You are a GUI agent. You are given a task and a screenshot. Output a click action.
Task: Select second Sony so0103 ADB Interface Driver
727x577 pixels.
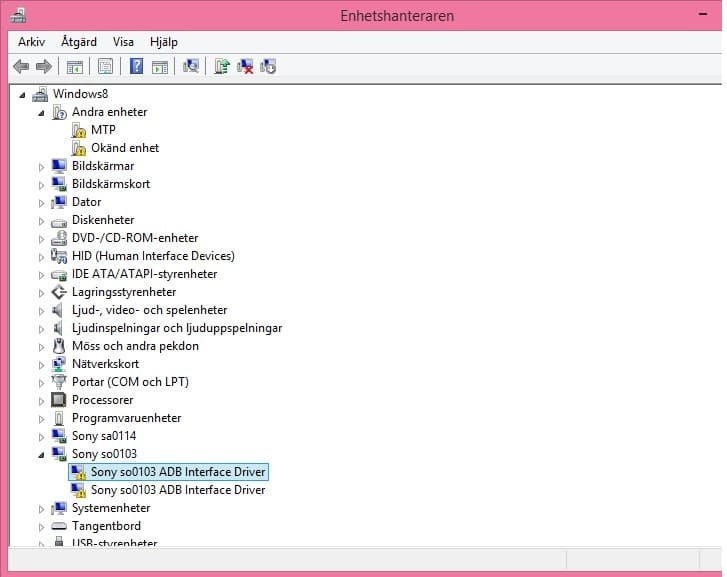[178, 490]
